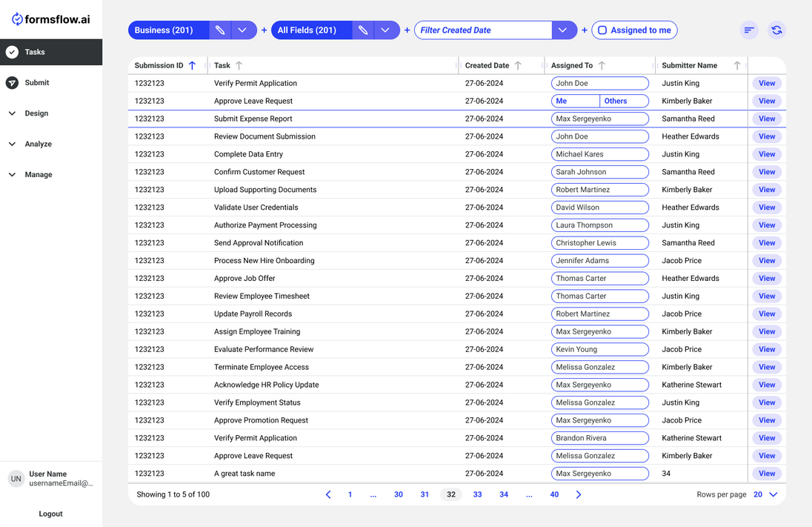812x527 pixels.
Task: Go to page 30
Action: 399,494
